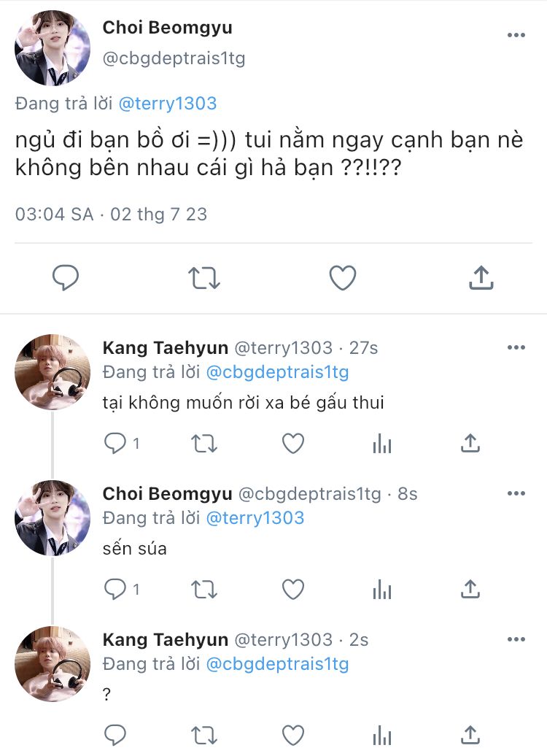The image size is (547, 756).
Task: Retweet Kang Taehyun's 27s reply
Action: point(204,443)
